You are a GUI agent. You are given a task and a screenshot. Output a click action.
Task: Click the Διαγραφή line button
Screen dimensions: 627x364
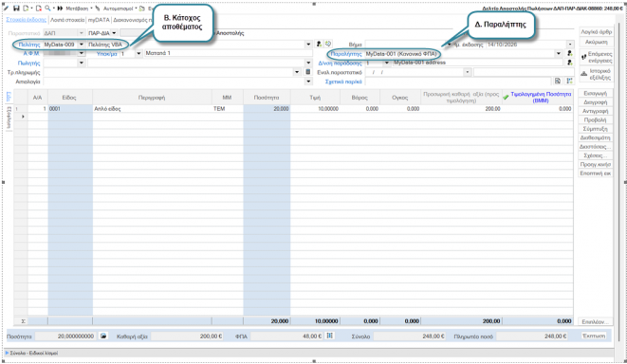pos(595,102)
